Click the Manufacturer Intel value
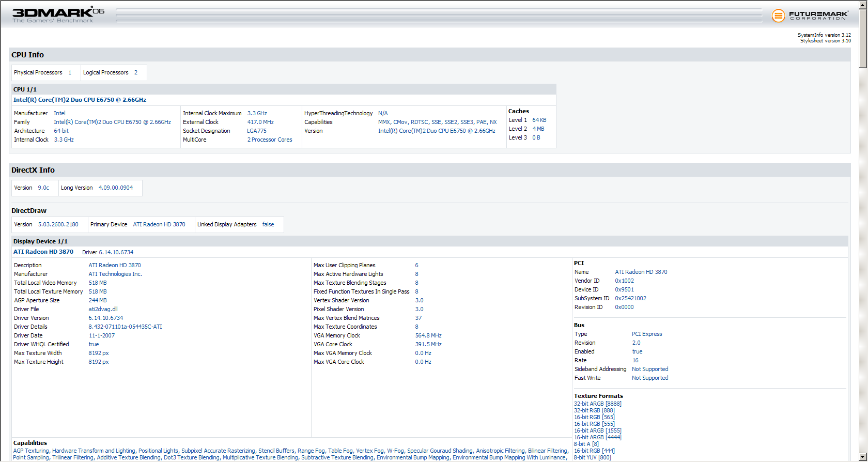Screen dimensions: 868x462 coord(59,113)
